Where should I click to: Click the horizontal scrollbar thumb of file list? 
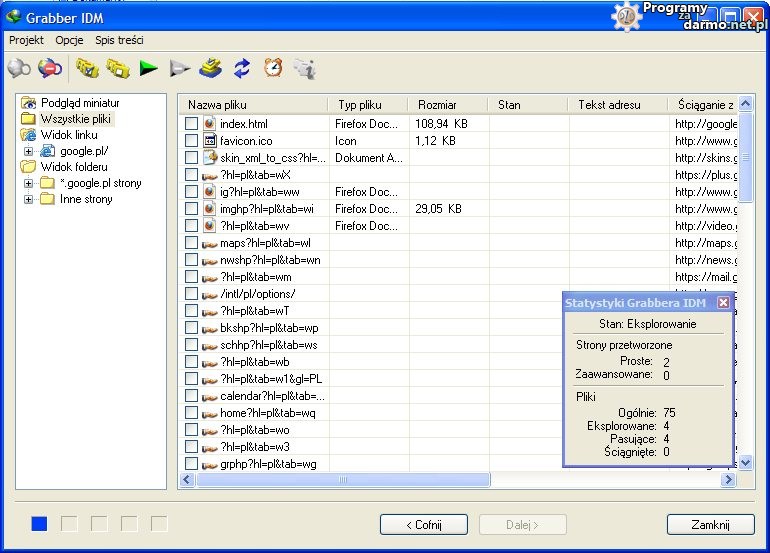[343, 480]
